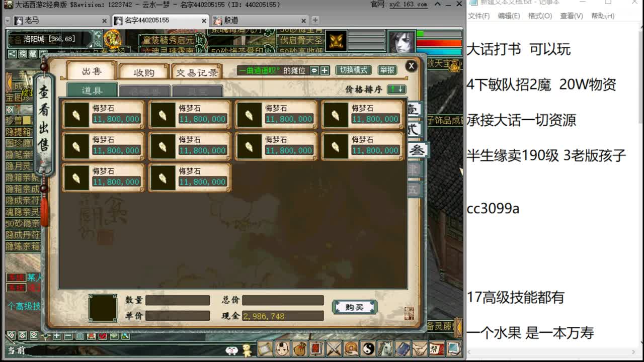Click the red bar under the green bar
The width and height of the screenshot is (644, 362).
coord(439,43)
